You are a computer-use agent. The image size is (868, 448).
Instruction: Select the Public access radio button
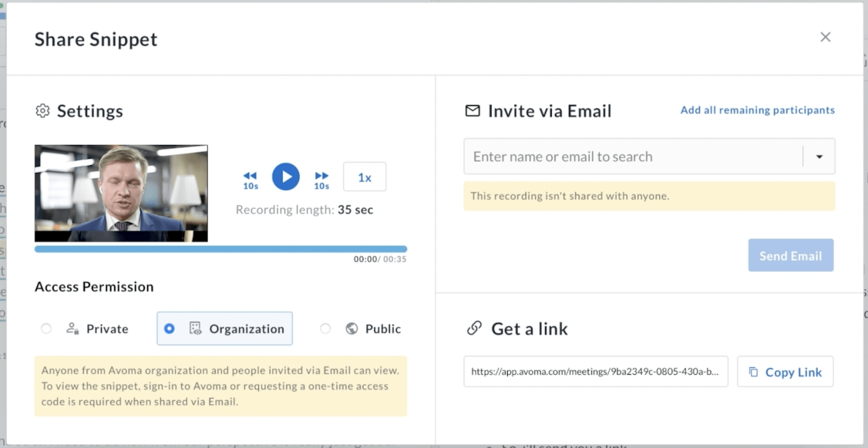pos(325,329)
